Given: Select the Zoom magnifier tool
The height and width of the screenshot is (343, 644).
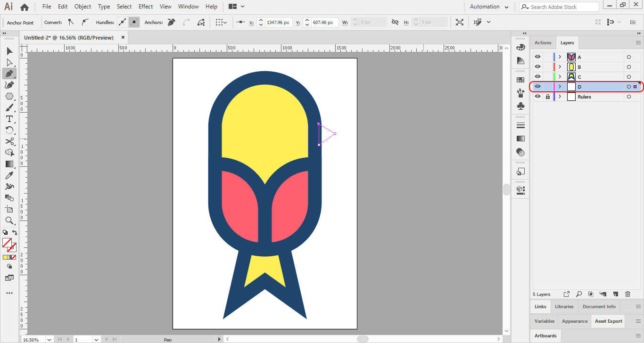Looking at the screenshot, I should click(x=9, y=220).
